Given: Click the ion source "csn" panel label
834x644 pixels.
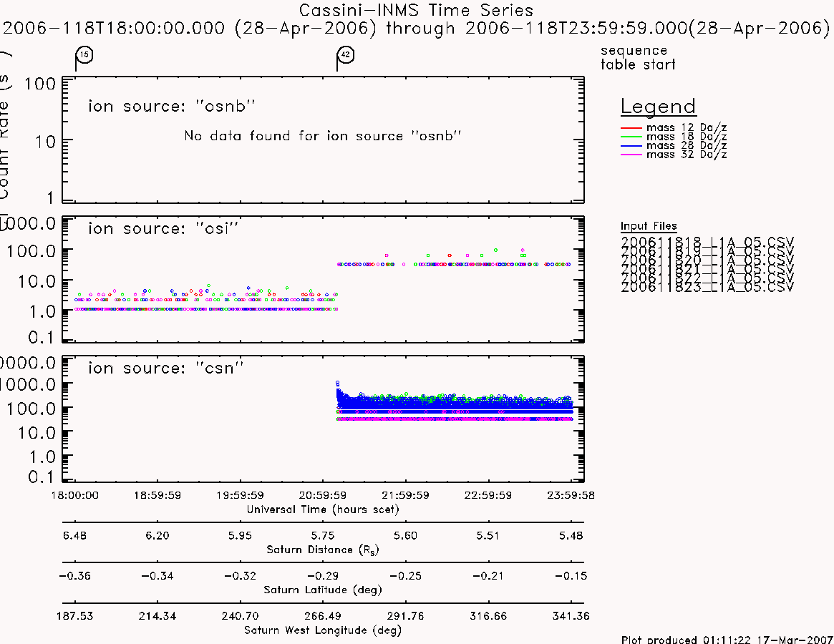Looking at the screenshot, I should (165, 368).
